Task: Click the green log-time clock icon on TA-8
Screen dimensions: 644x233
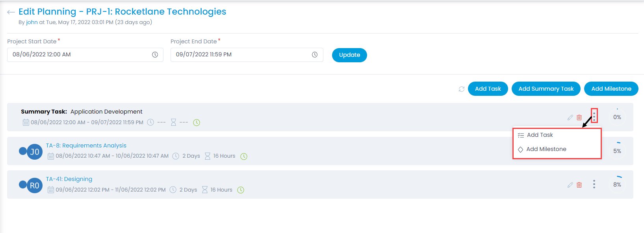Action: [244, 156]
